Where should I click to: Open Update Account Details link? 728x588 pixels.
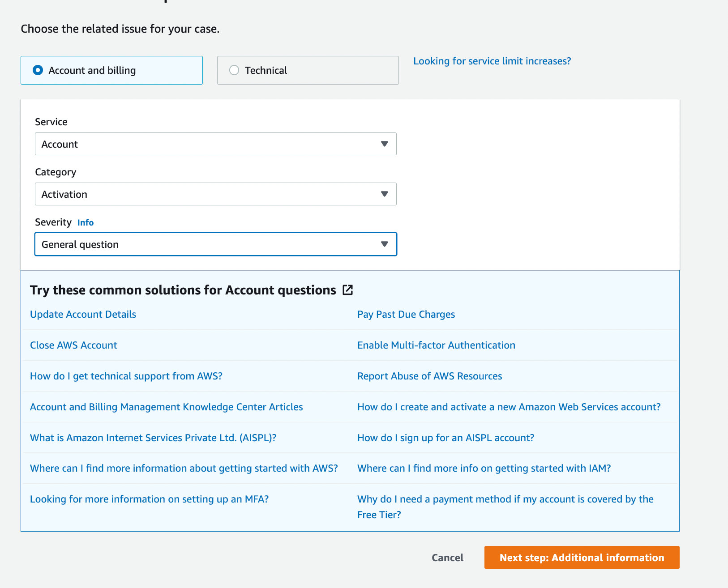(83, 314)
